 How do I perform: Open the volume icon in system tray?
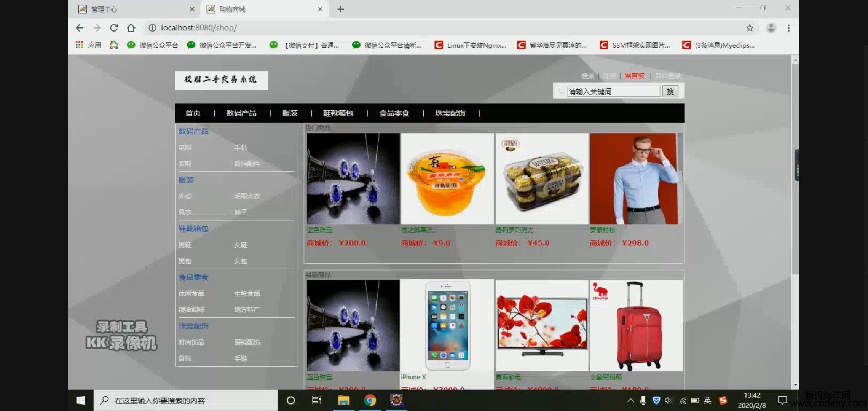click(669, 400)
